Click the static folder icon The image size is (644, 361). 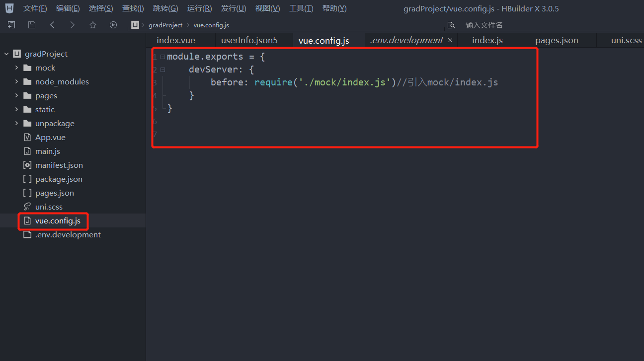(x=27, y=109)
